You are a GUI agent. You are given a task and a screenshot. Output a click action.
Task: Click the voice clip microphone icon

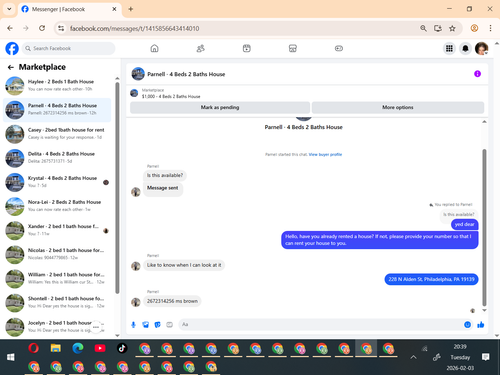[133, 324]
